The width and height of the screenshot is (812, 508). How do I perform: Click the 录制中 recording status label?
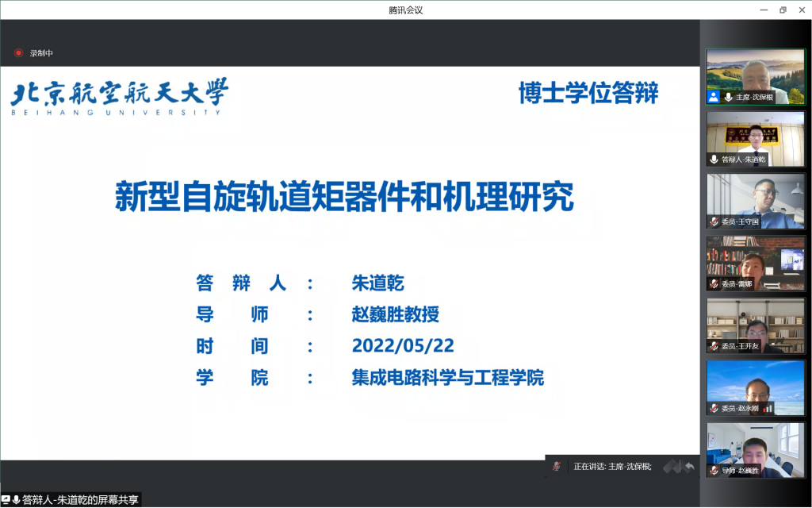coord(41,53)
